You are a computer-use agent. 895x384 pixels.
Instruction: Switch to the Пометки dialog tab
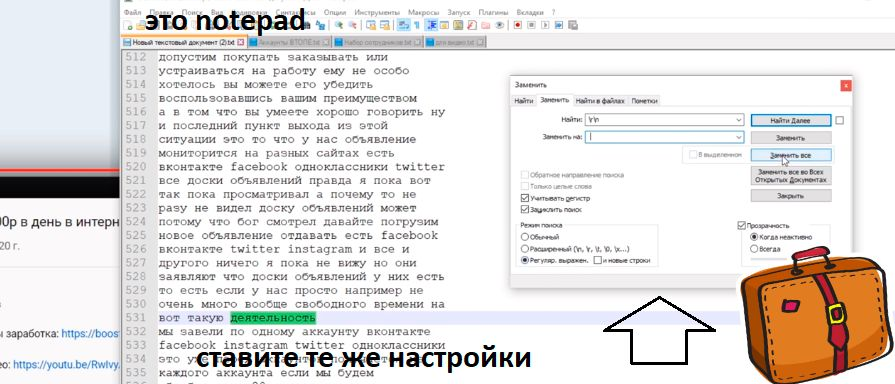[644, 100]
